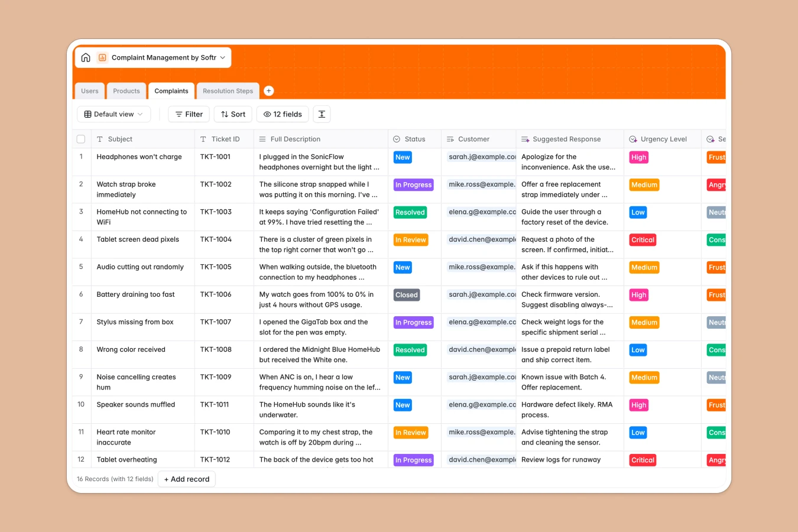Screen dimensions: 798x532
Task: Click the plus button to add a new table
Action: click(268, 90)
